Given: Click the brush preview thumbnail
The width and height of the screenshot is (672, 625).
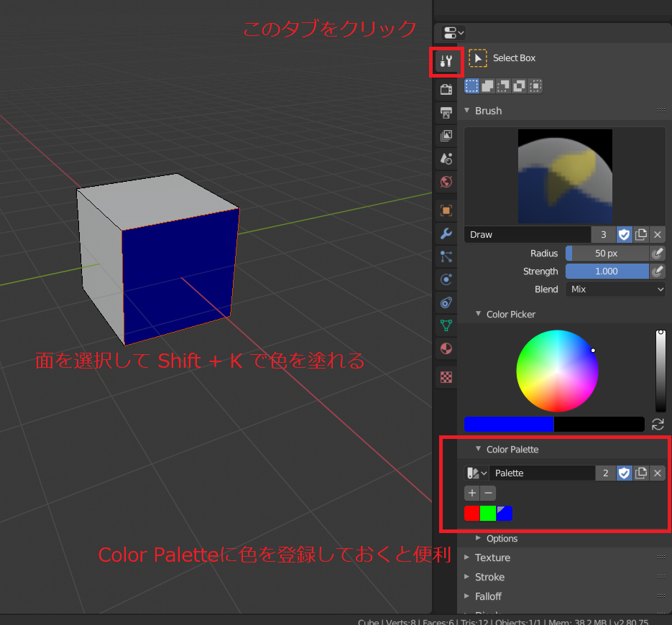Looking at the screenshot, I should (x=565, y=177).
